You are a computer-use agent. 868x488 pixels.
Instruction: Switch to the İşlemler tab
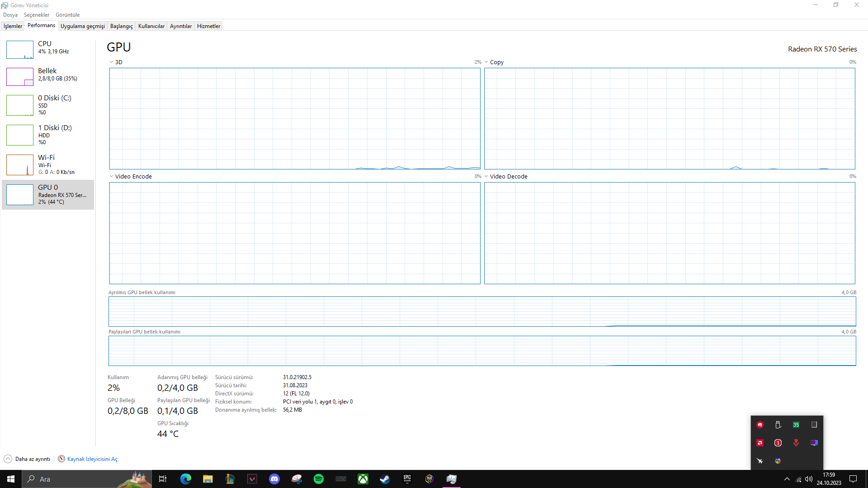(13, 26)
